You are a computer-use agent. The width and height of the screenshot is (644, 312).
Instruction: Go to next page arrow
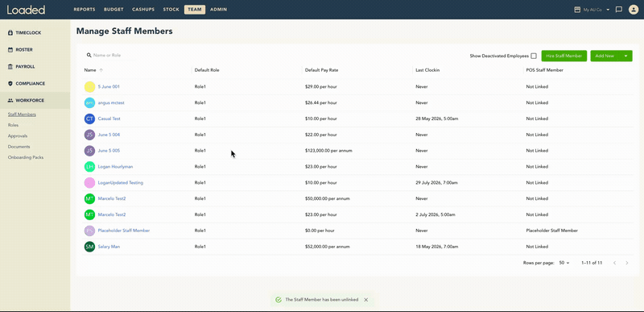(x=627, y=263)
